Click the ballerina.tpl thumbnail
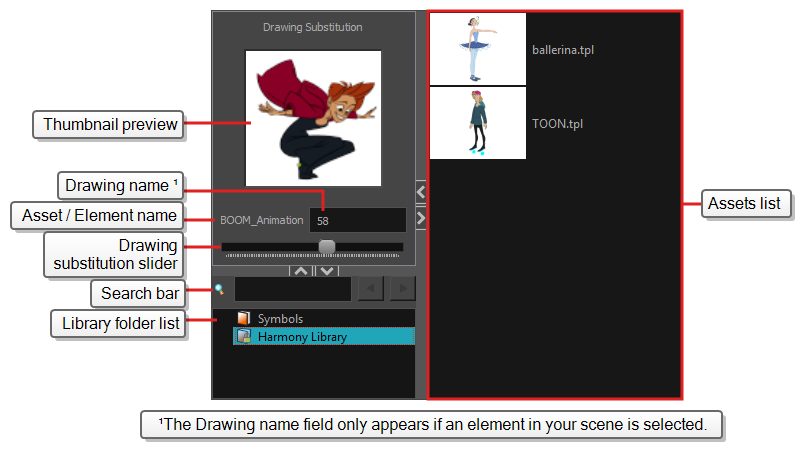807x454 pixels. (x=478, y=49)
